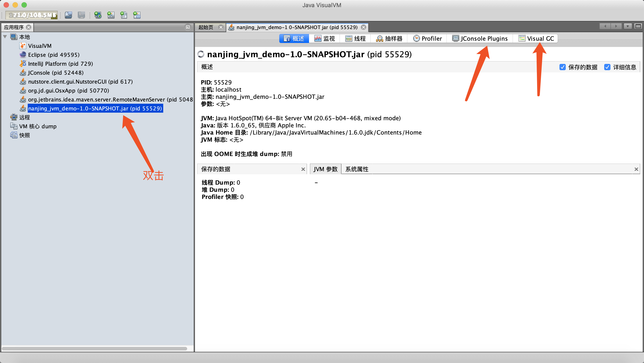The height and width of the screenshot is (363, 644).
Task: Open the 监视 monitor tab
Action: 324,38
